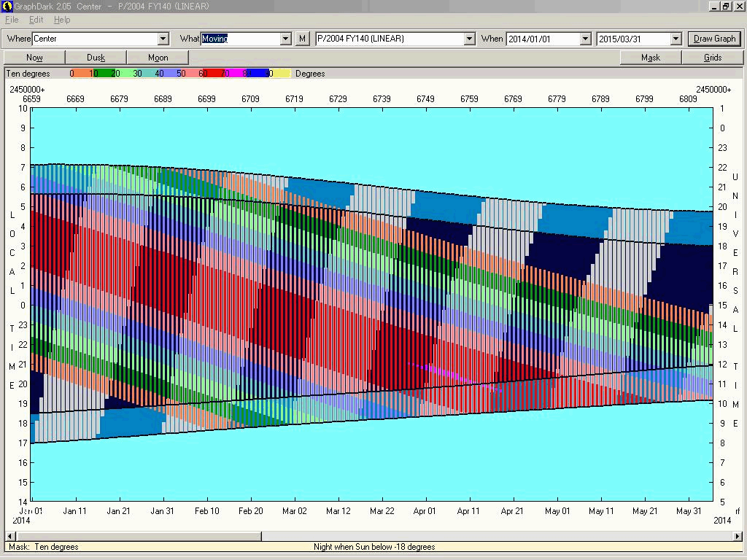
Task: Click the Julian date label 6809
Action: point(688,99)
